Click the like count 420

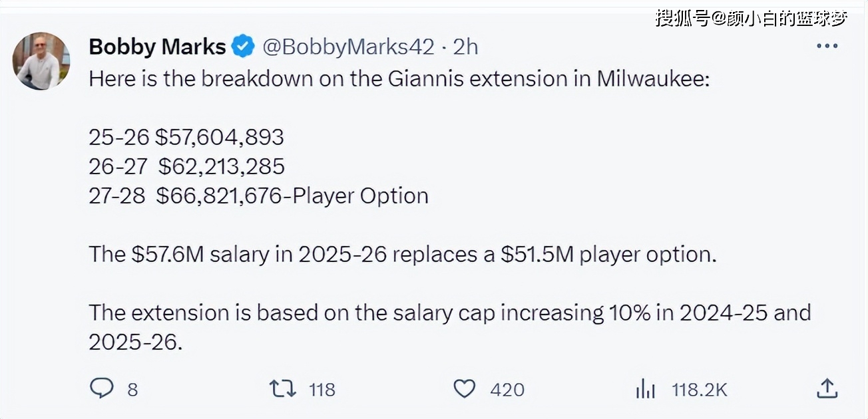[507, 389]
